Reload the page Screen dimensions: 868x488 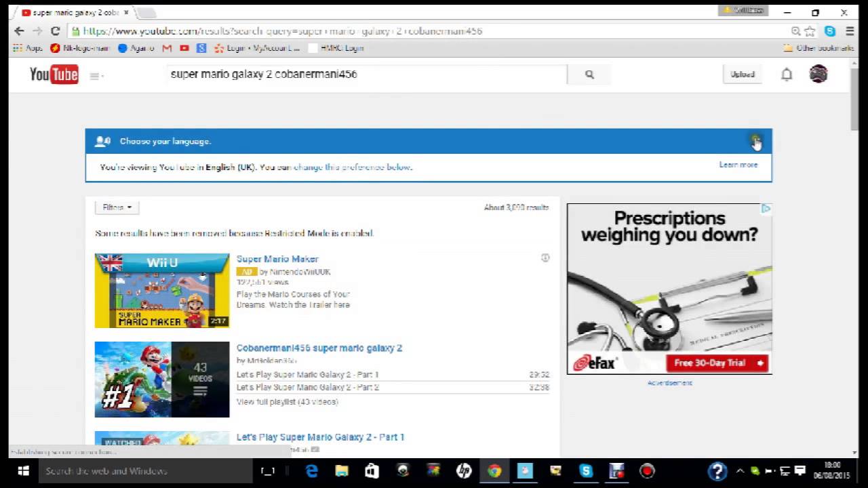56,31
